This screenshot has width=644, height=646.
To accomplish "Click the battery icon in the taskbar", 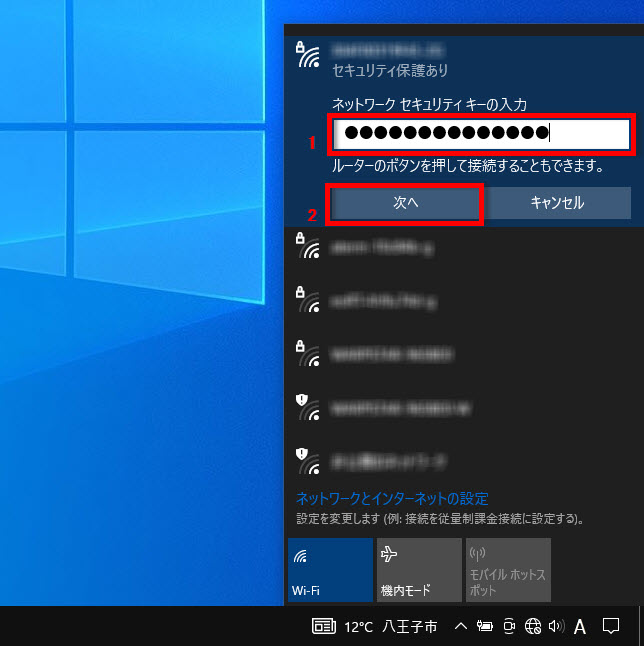I will point(484,627).
